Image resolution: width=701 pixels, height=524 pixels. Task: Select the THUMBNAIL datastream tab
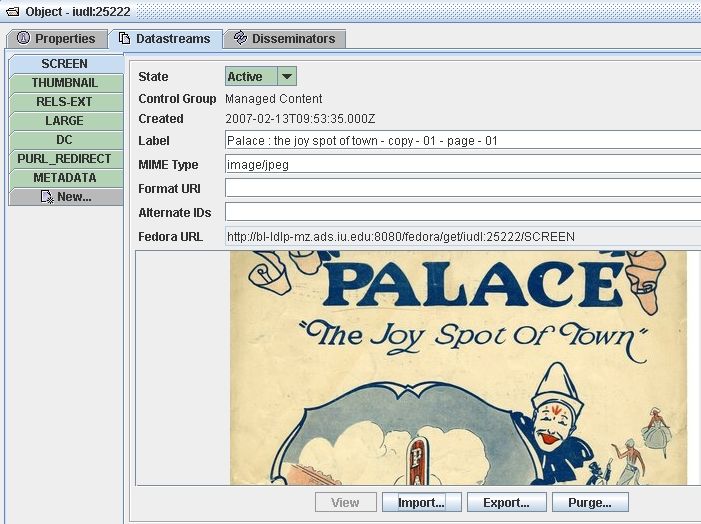[x=65, y=83]
